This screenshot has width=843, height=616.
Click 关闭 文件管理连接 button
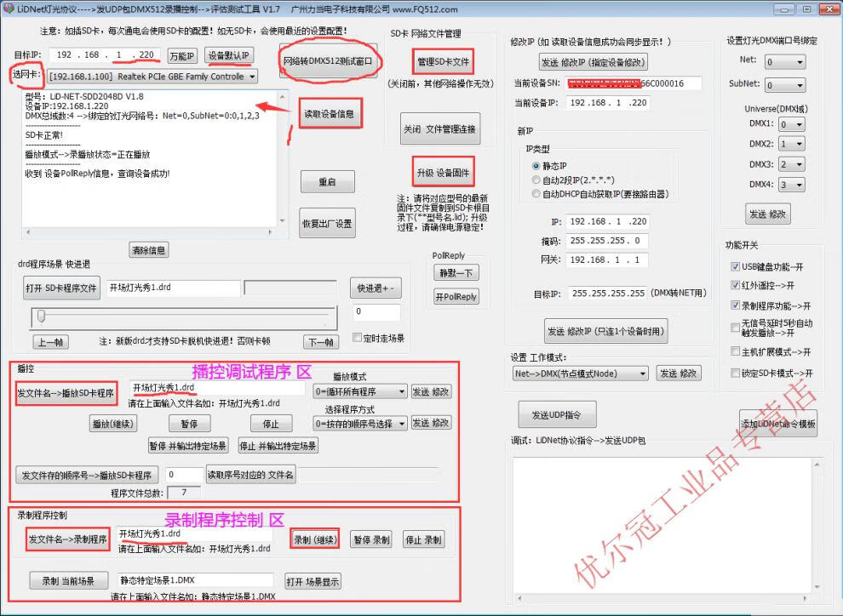click(439, 128)
